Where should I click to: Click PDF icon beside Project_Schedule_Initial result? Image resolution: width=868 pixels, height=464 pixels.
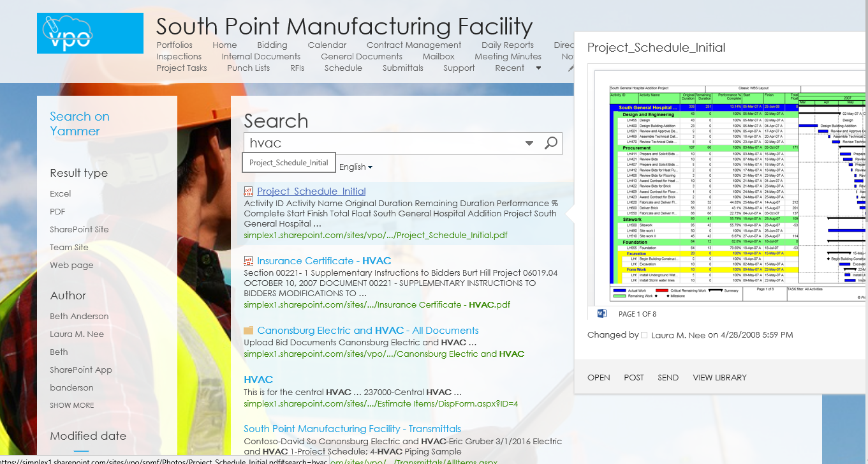point(249,191)
